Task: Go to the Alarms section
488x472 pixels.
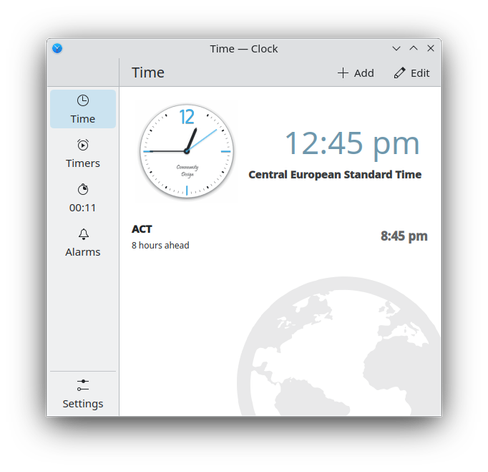Action: [83, 242]
